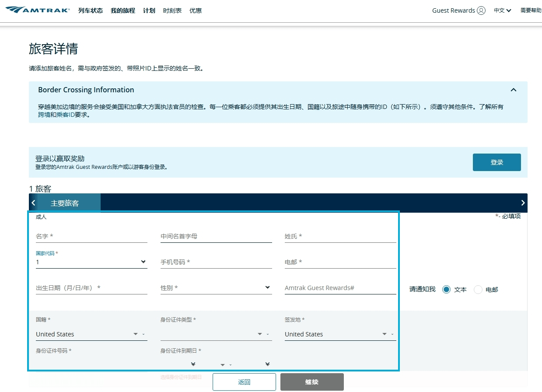
Task: Open the 我的旅程 menu
Action: point(123,10)
